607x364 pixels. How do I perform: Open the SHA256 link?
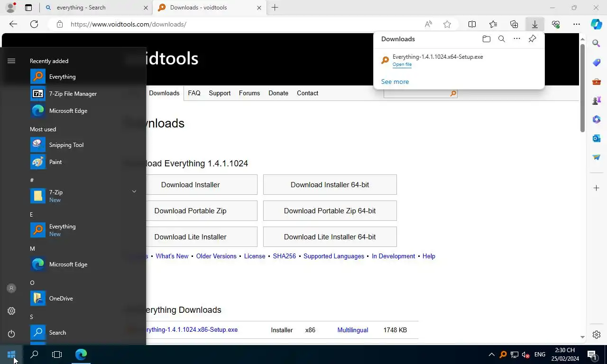click(x=285, y=256)
